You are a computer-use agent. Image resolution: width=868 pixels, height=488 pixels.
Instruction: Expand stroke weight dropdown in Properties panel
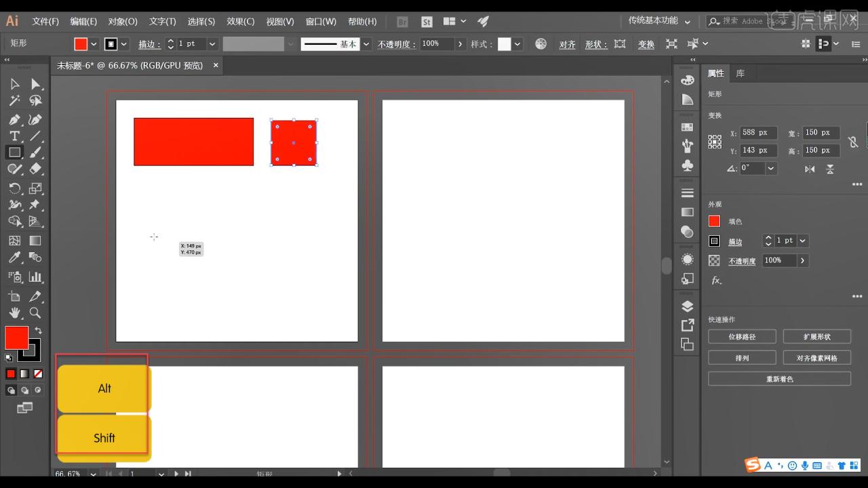click(803, 241)
